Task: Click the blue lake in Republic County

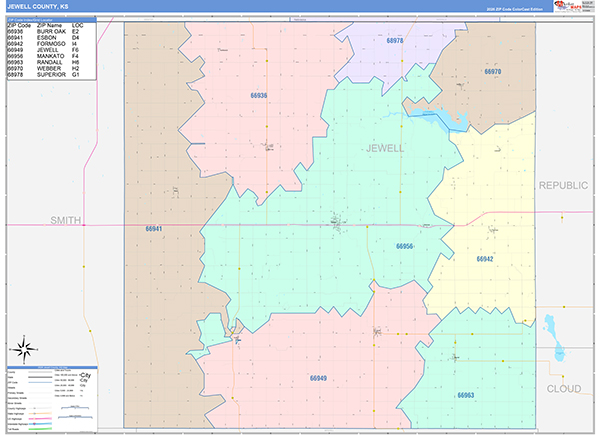Action: pos(555,338)
